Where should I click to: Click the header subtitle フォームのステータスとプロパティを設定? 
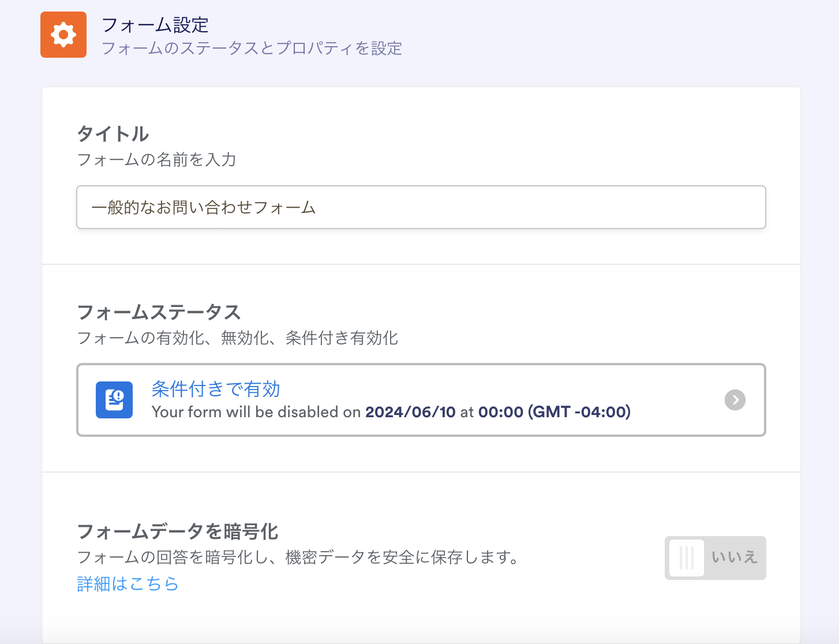pyautogui.click(x=252, y=48)
